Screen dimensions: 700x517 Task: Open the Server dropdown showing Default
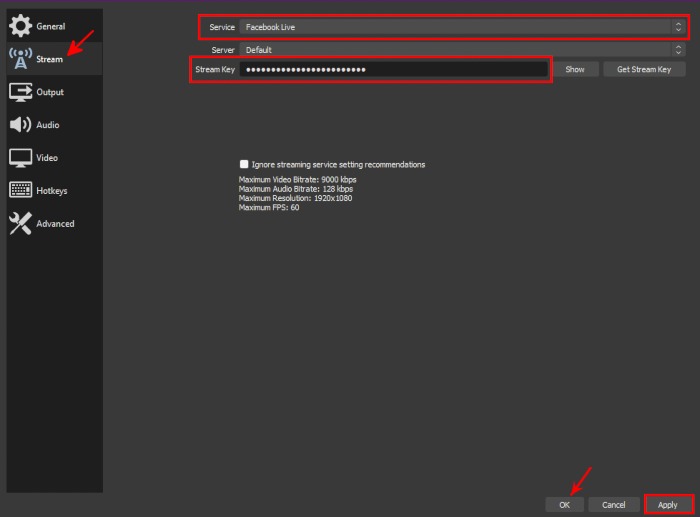pyautogui.click(x=462, y=50)
